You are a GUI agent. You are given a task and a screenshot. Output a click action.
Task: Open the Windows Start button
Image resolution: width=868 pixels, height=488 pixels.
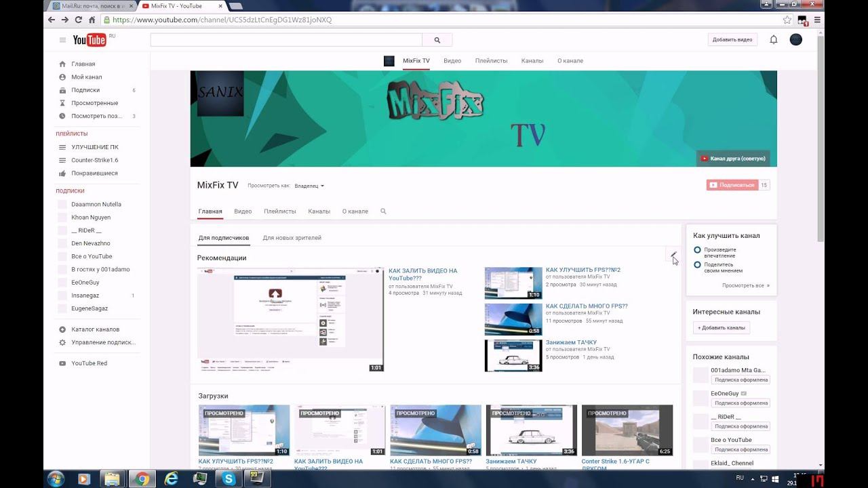(56, 479)
